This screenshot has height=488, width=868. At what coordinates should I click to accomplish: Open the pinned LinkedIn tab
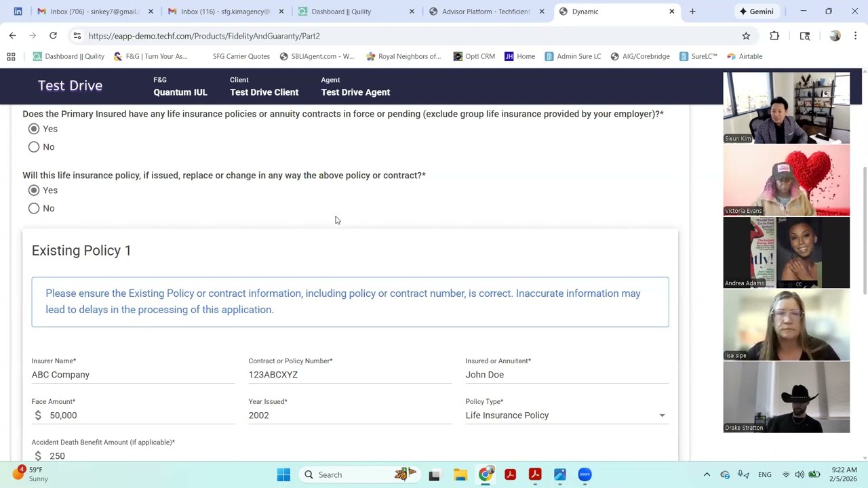point(18,12)
